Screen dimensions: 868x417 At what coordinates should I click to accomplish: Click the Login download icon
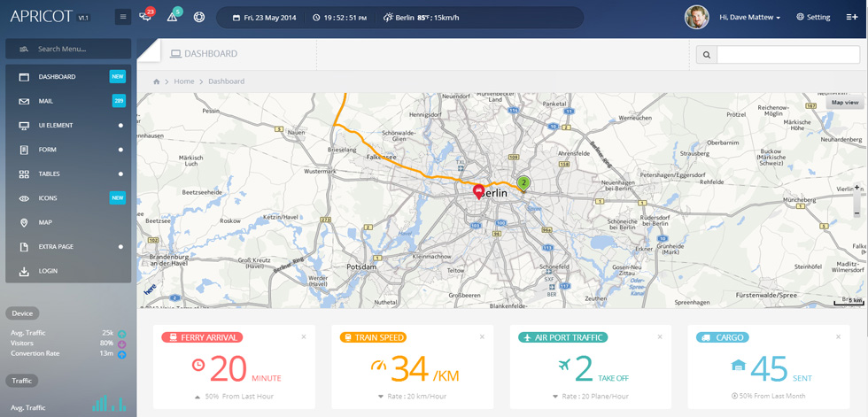[x=24, y=271]
